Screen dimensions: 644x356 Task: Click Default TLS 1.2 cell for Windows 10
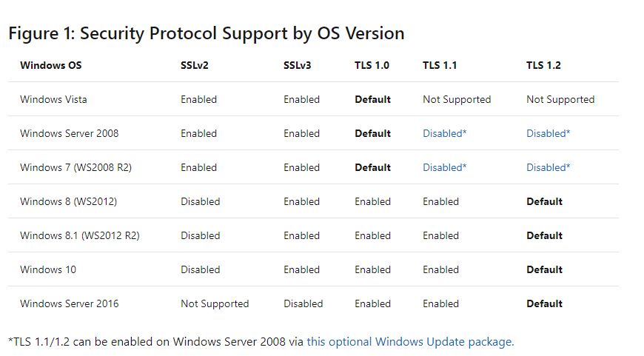[x=544, y=269]
